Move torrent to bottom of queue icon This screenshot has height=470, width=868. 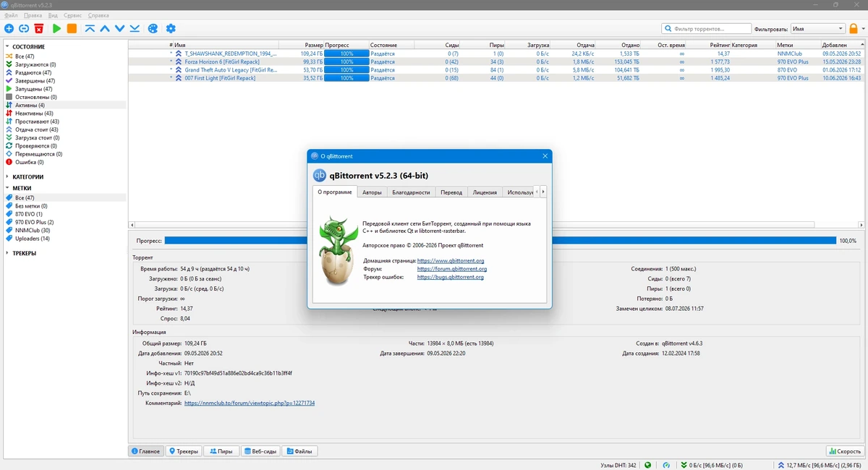135,28
